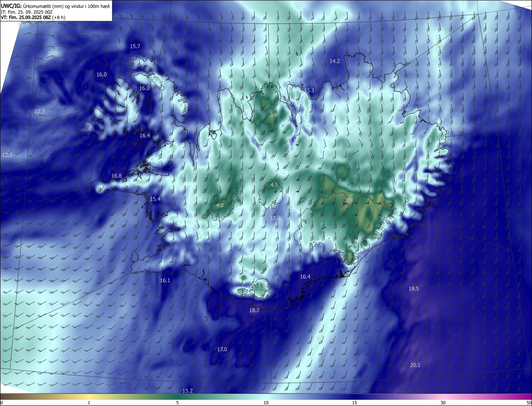Click the 4.5 map value

(274, 185)
